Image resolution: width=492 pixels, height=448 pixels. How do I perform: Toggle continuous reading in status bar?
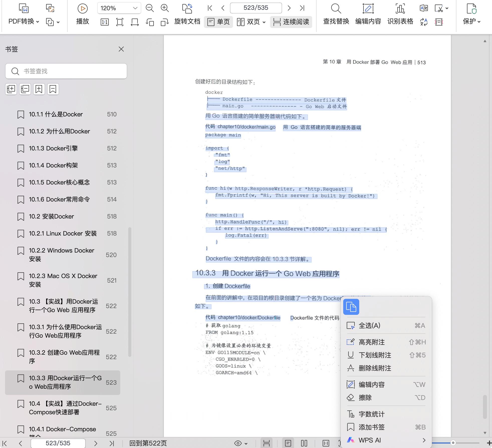tap(267, 443)
